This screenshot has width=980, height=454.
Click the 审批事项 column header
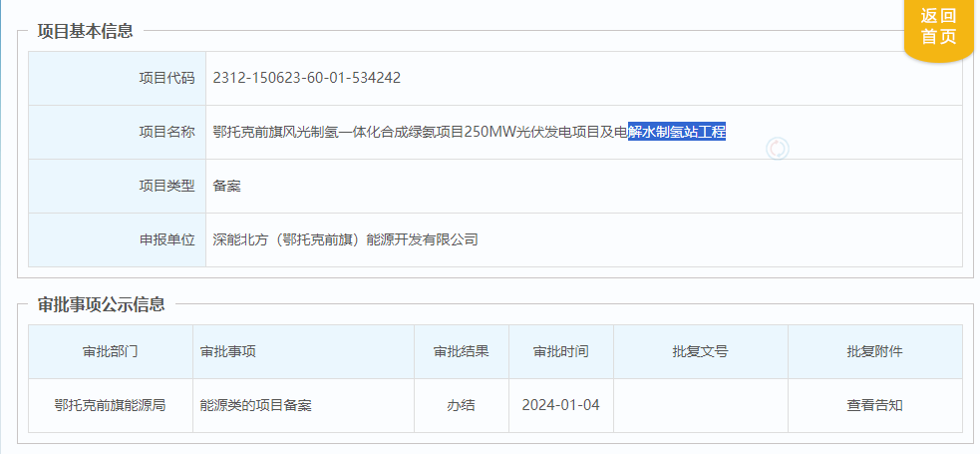pyautogui.click(x=228, y=352)
